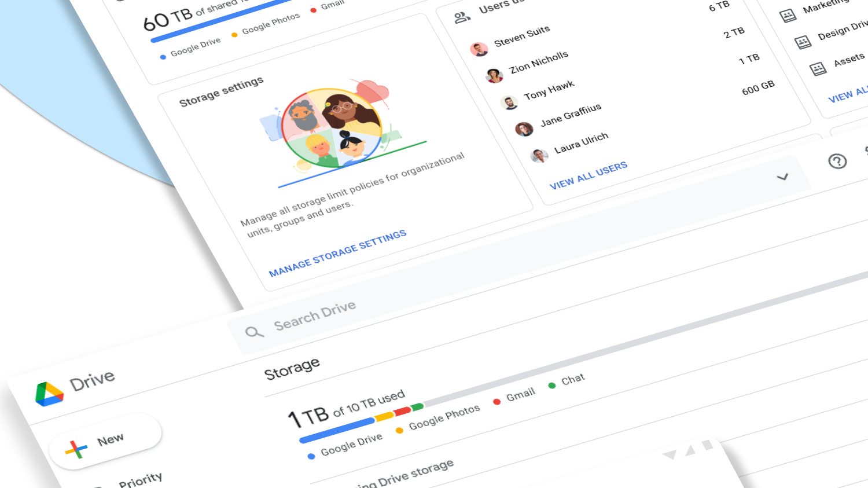Click Tony Hawk's avatar
Image resolution: width=868 pixels, height=488 pixels.
(x=509, y=103)
